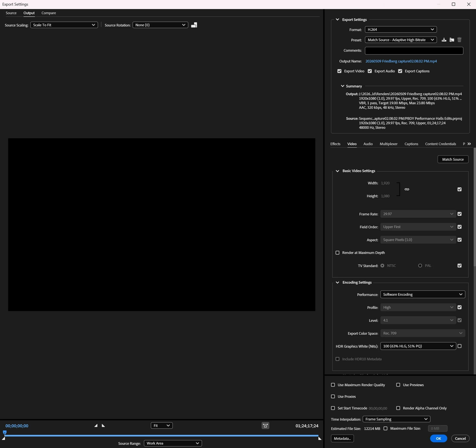
Task: Check Render Alpha Channel Only
Action: click(x=398, y=408)
